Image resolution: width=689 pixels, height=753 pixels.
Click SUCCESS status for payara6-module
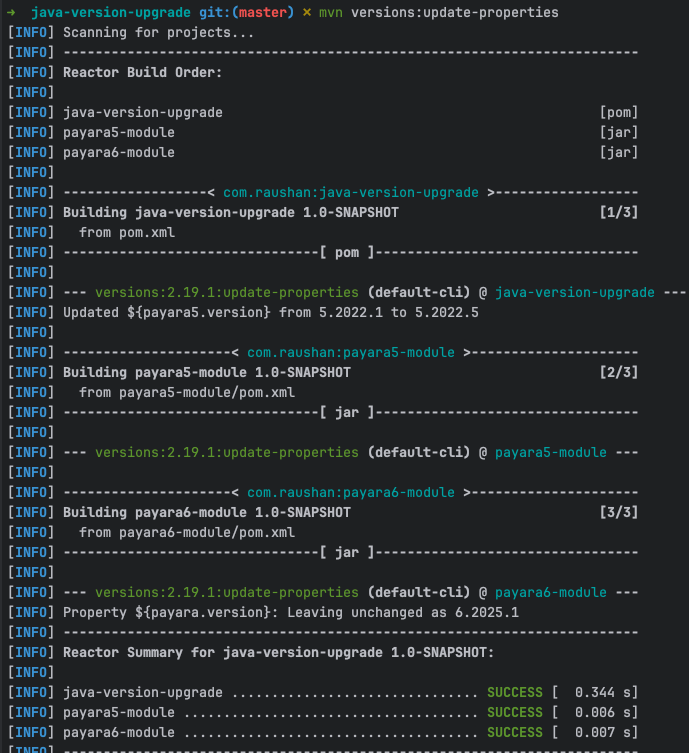515,733
